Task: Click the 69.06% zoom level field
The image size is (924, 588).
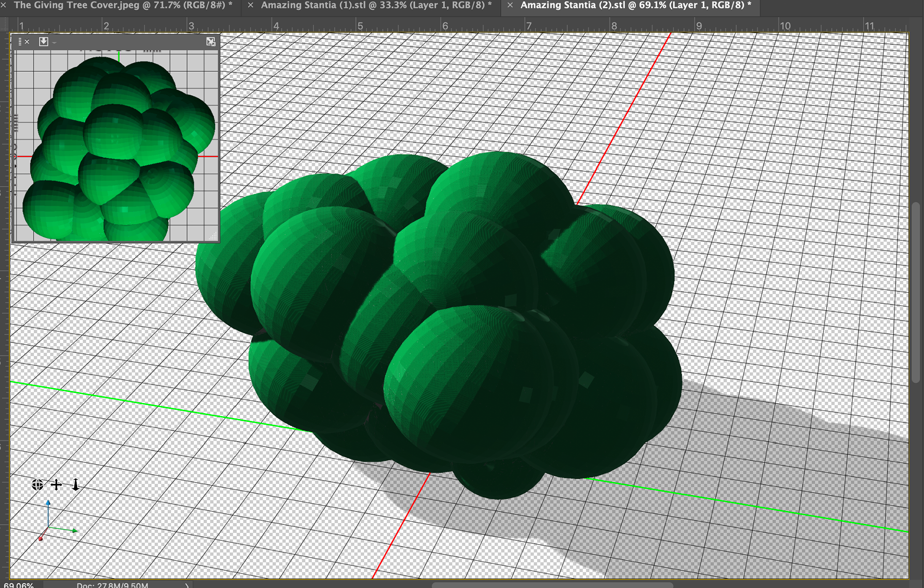Action: coord(19,585)
